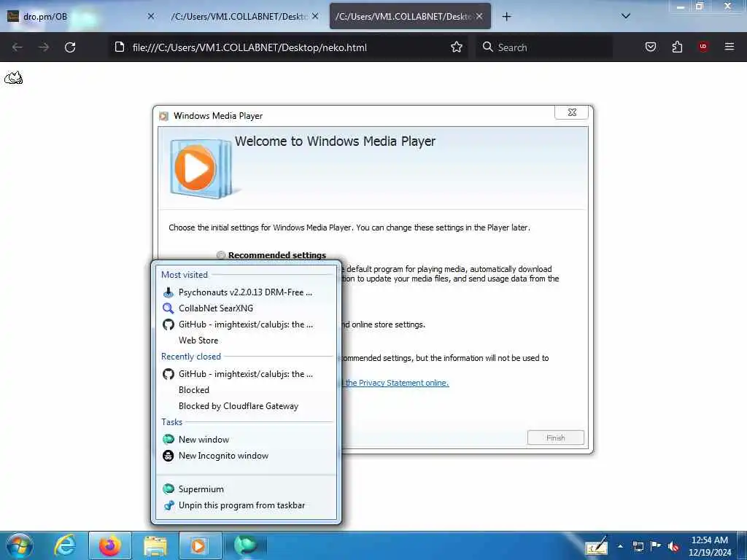Click the Firefox Search box

pyautogui.click(x=544, y=47)
